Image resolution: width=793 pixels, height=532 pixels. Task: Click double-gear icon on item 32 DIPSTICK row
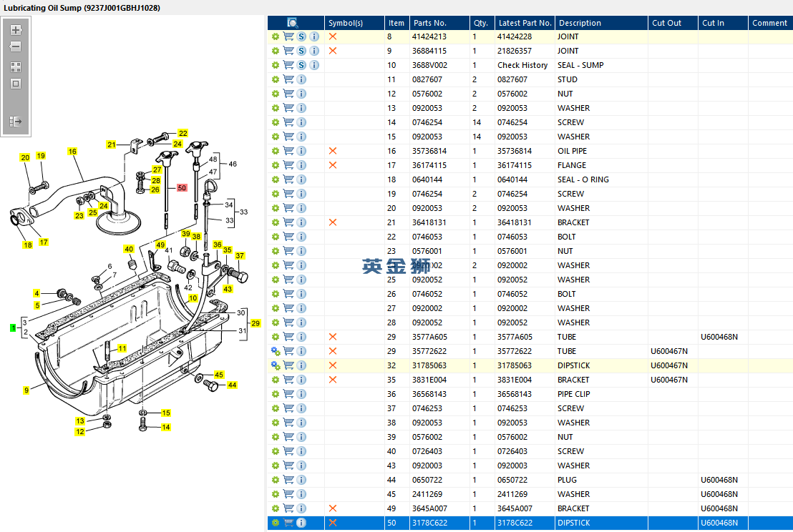click(x=276, y=365)
